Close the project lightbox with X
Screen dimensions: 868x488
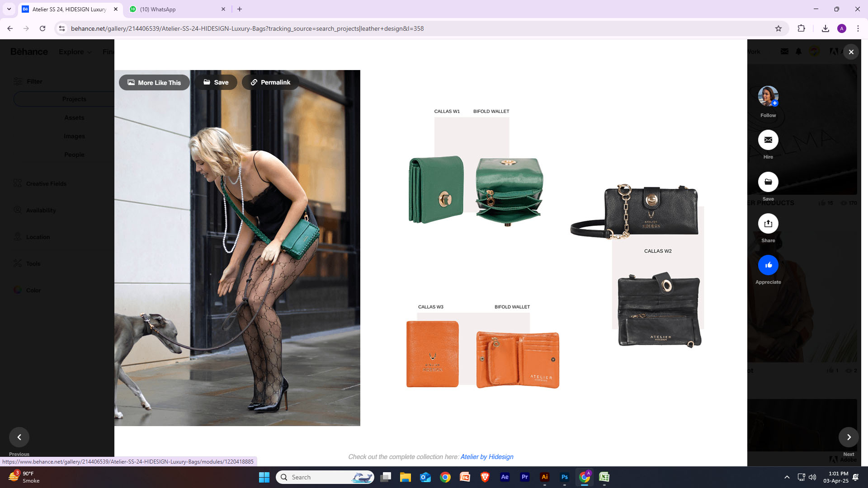(851, 52)
